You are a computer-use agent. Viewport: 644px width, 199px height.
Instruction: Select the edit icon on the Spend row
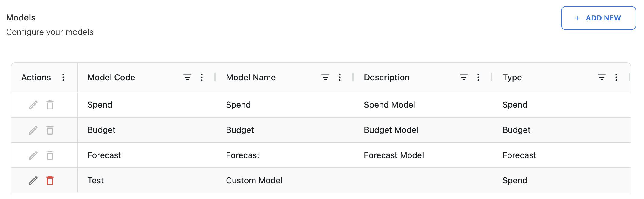[x=33, y=105]
